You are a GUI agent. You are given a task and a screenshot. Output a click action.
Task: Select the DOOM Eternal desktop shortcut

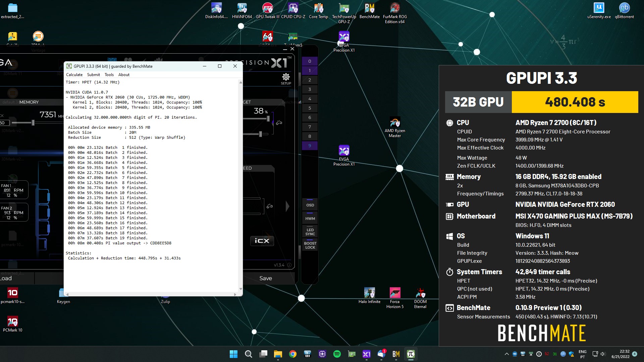click(420, 298)
